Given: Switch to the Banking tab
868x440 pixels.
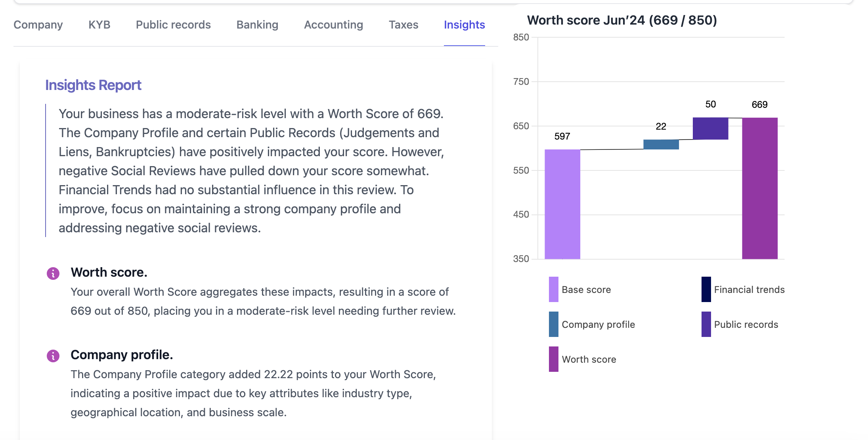Looking at the screenshot, I should click(257, 25).
